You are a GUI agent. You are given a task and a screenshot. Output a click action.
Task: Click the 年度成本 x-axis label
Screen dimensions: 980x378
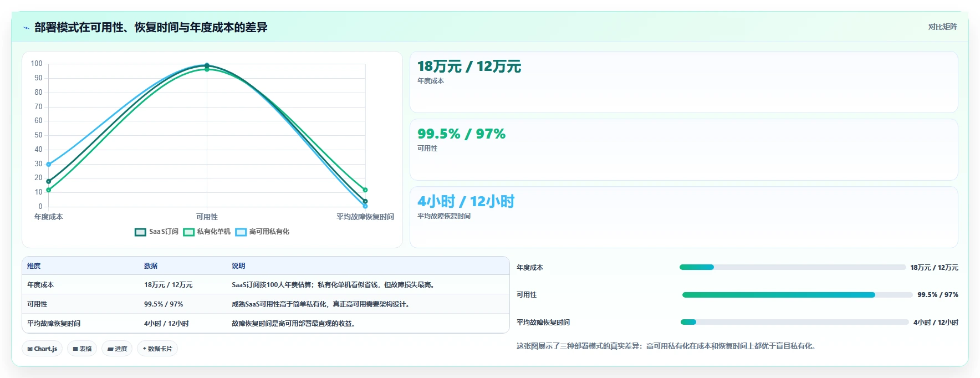point(49,217)
